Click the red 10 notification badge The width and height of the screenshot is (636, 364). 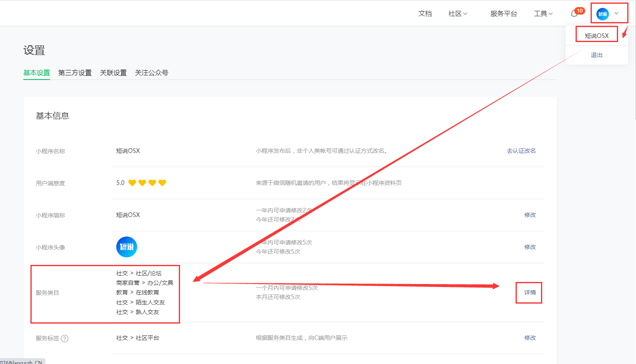click(x=580, y=11)
